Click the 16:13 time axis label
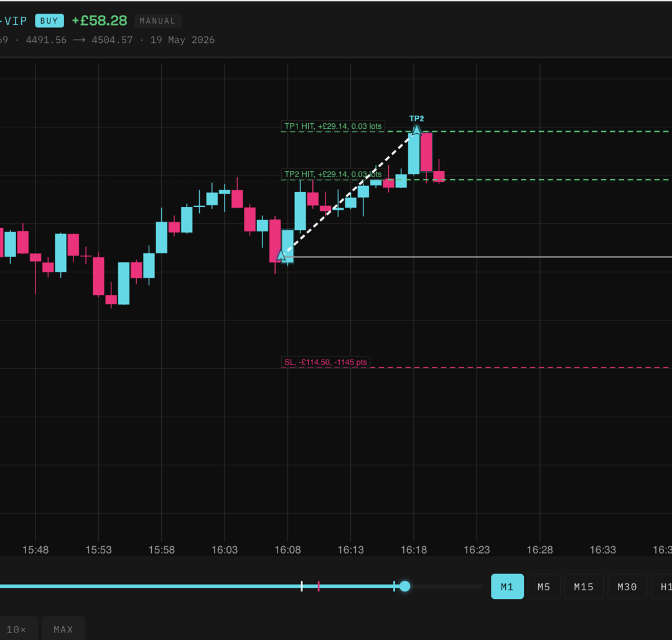 [x=350, y=550]
